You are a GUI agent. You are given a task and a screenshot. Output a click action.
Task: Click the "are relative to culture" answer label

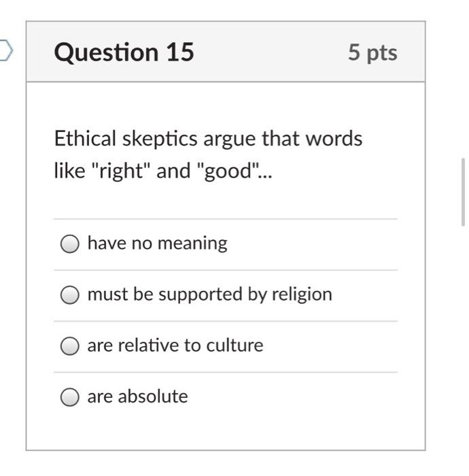tap(175, 345)
